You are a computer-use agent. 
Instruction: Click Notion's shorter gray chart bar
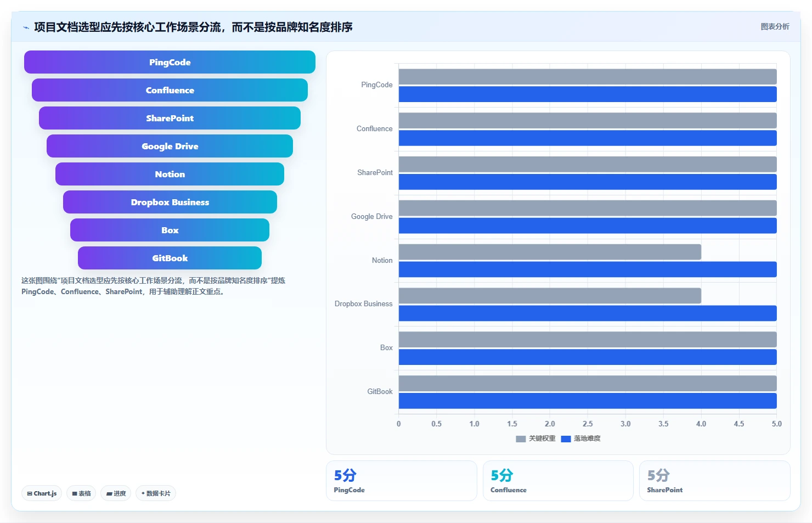[x=550, y=252]
